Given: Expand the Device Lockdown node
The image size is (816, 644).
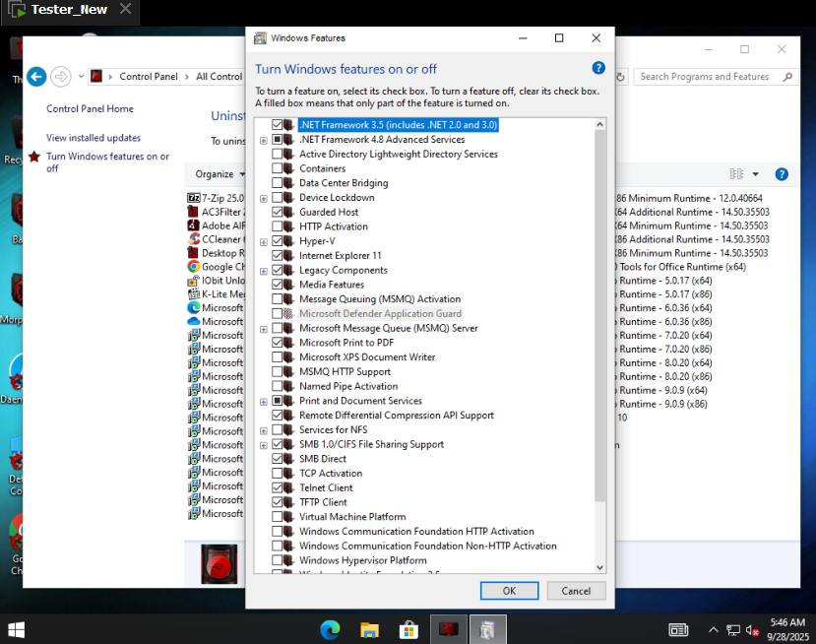Looking at the screenshot, I should 264,199.
